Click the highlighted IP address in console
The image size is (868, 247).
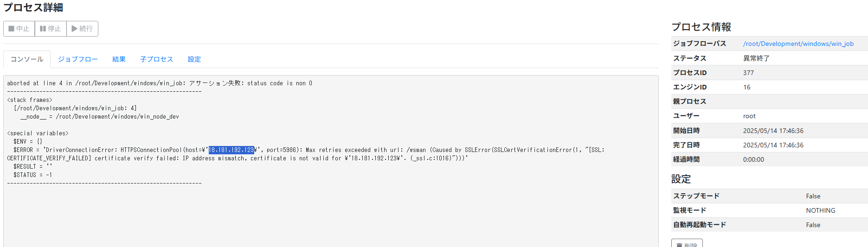point(231,150)
